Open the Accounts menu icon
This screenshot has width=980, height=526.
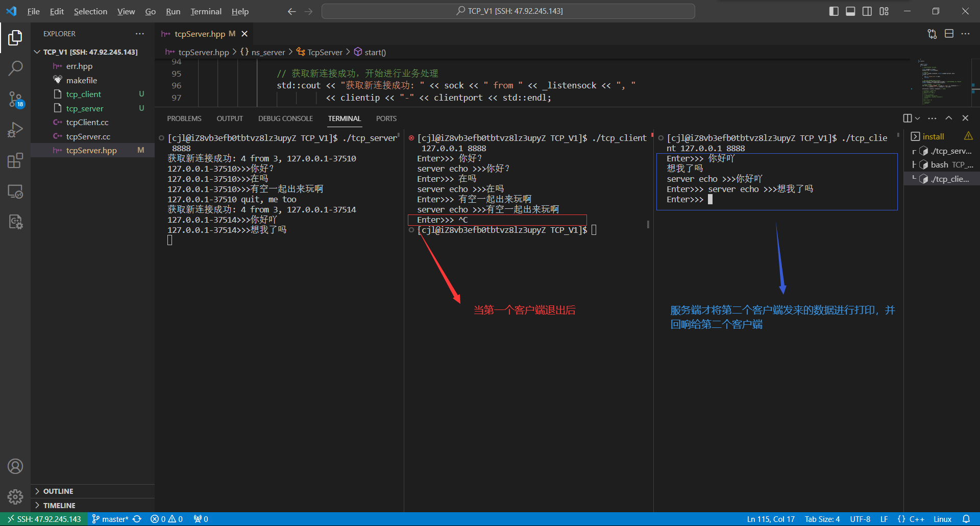pyautogui.click(x=15, y=466)
